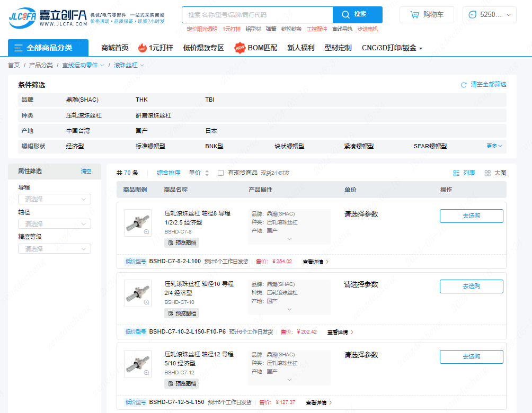Click the NEW badge icon beside BOM匹配
Viewport: 532px width, 413px height.
(x=240, y=48)
